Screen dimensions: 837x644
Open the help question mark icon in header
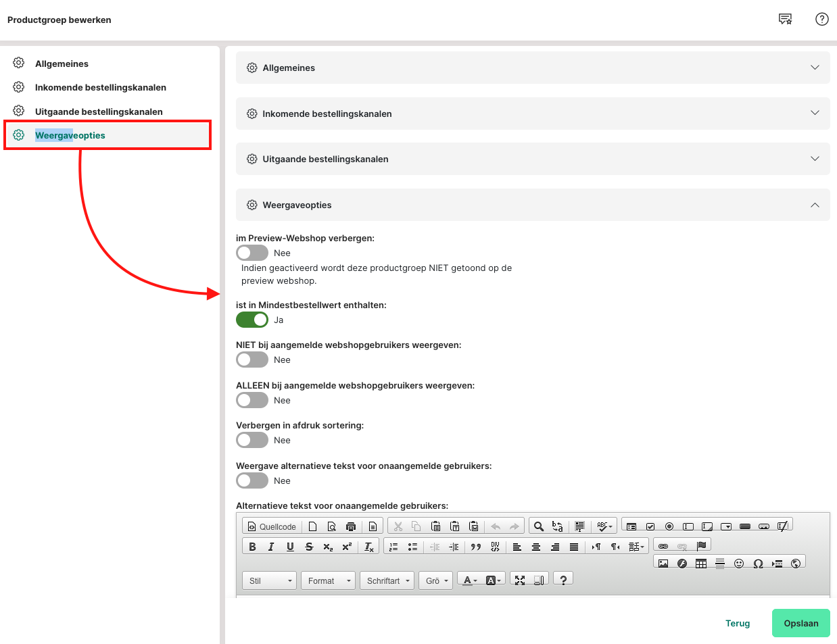tap(821, 20)
